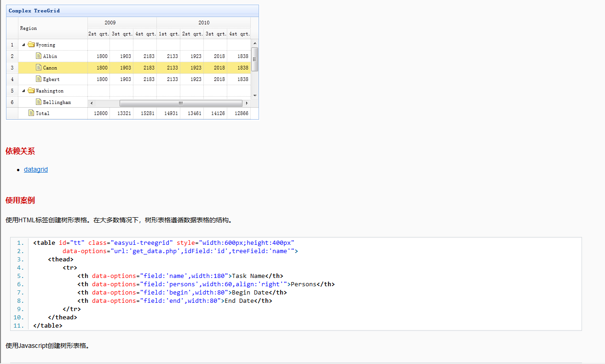The width and height of the screenshot is (605, 364).
Task: Click code line 8 with End Date
Action: [x=175, y=301]
